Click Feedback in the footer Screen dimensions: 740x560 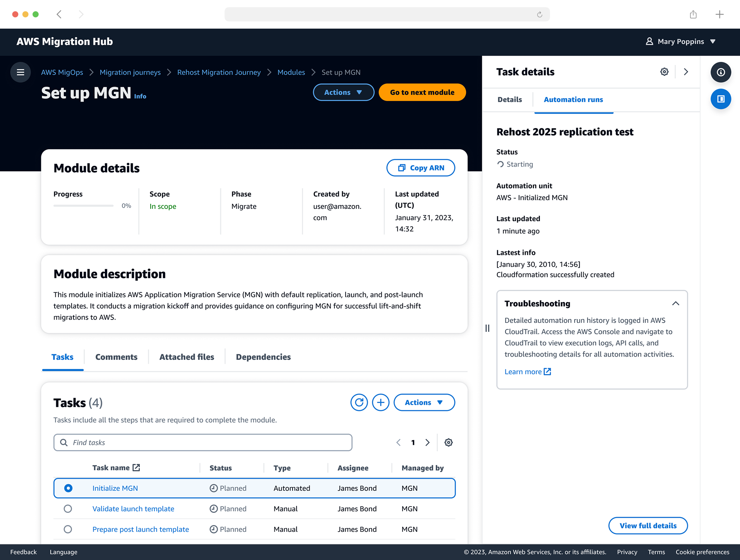[24, 552]
